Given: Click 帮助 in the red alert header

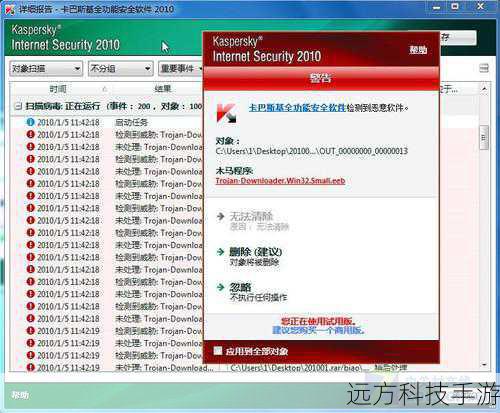Looking at the screenshot, I should 418,50.
